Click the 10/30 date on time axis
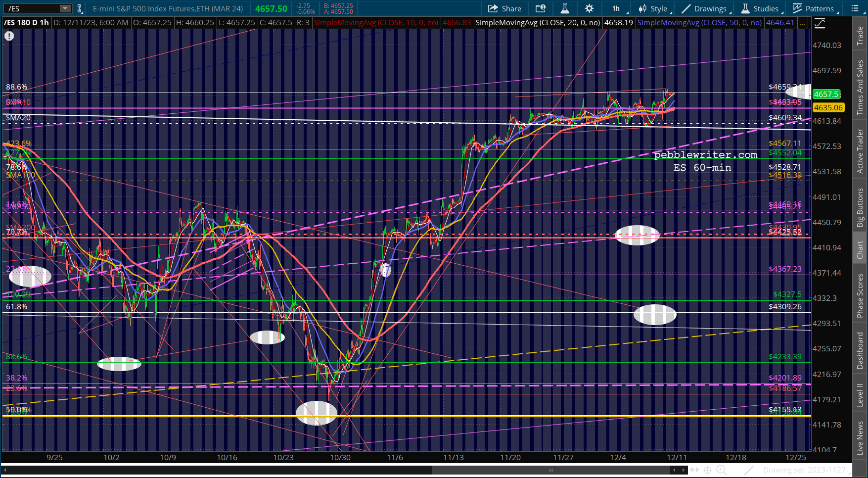 pos(340,457)
